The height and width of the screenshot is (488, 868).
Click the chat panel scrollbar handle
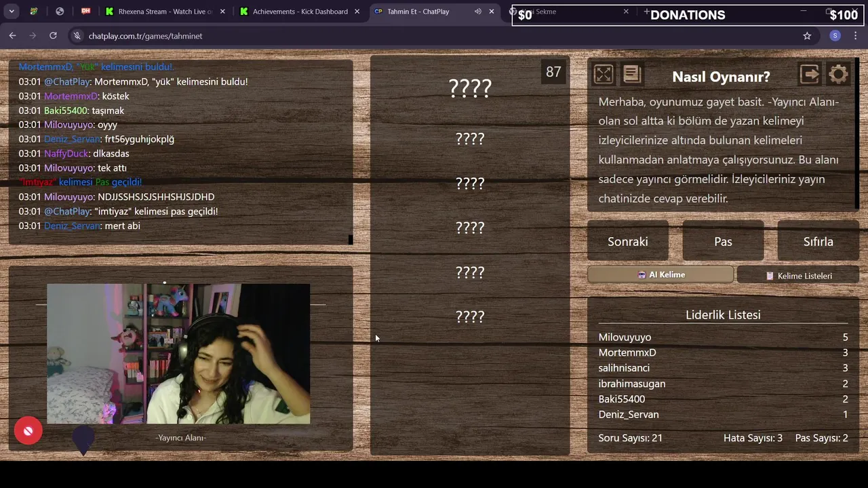(351, 239)
